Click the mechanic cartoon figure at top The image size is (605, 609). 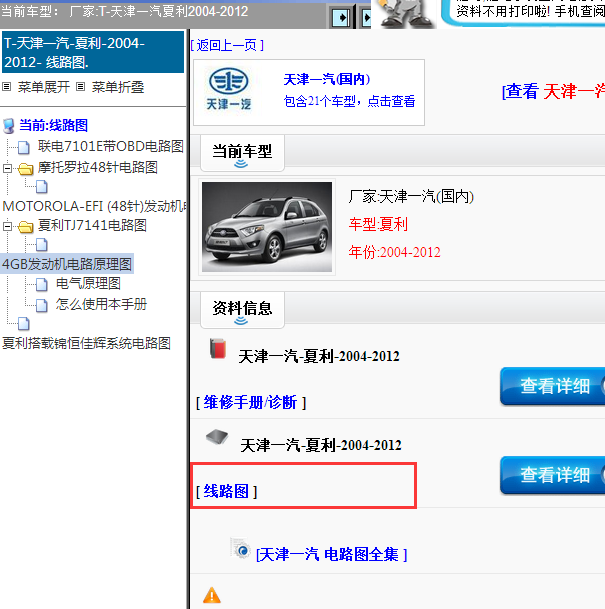(405, 14)
